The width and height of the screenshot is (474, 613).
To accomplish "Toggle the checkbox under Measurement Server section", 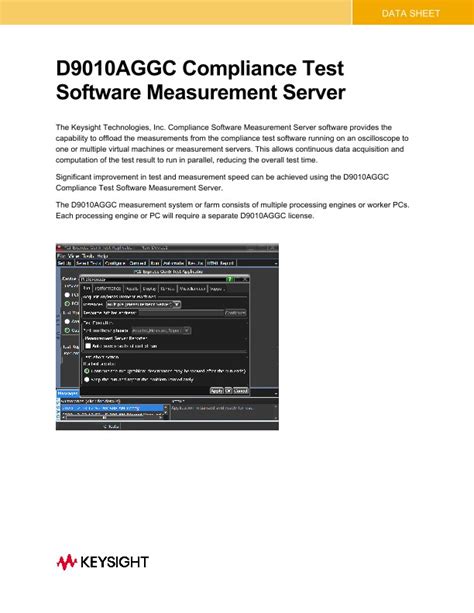I will coord(88,346).
